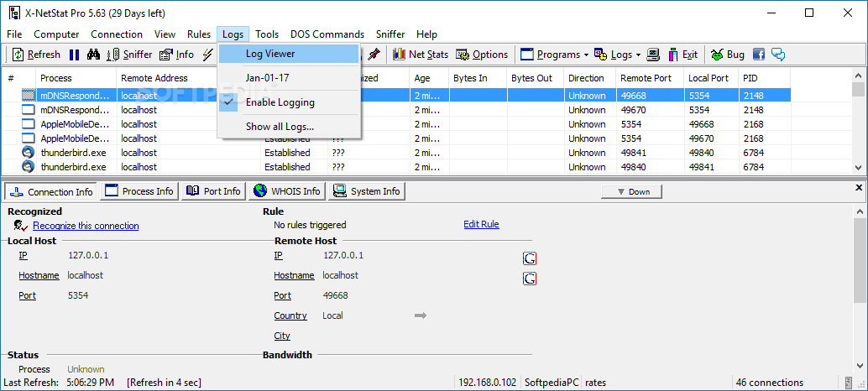868x391 pixels.
Task: Open Net Stats from the toolbar
Action: 421,55
